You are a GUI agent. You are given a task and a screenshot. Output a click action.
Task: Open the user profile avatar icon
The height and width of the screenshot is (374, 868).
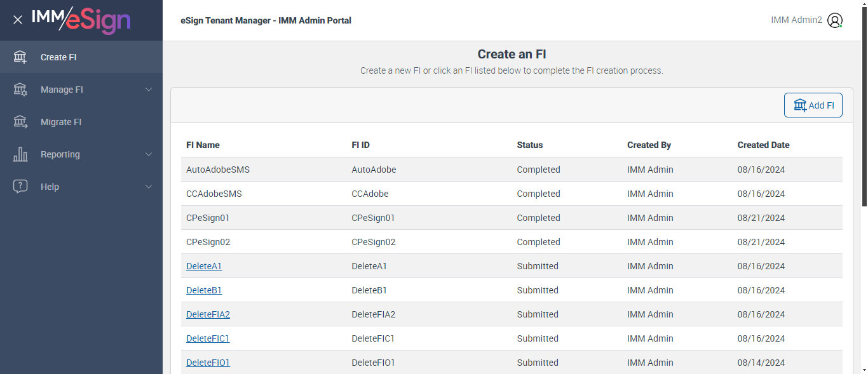835,20
